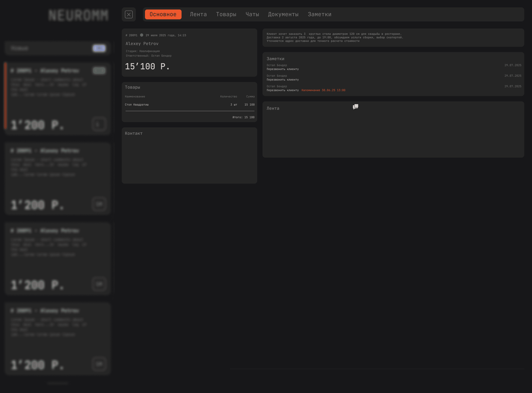Image resolution: width=532 pixels, height=393 pixels.
Task: Open the Основное tab
Action: pos(163,14)
